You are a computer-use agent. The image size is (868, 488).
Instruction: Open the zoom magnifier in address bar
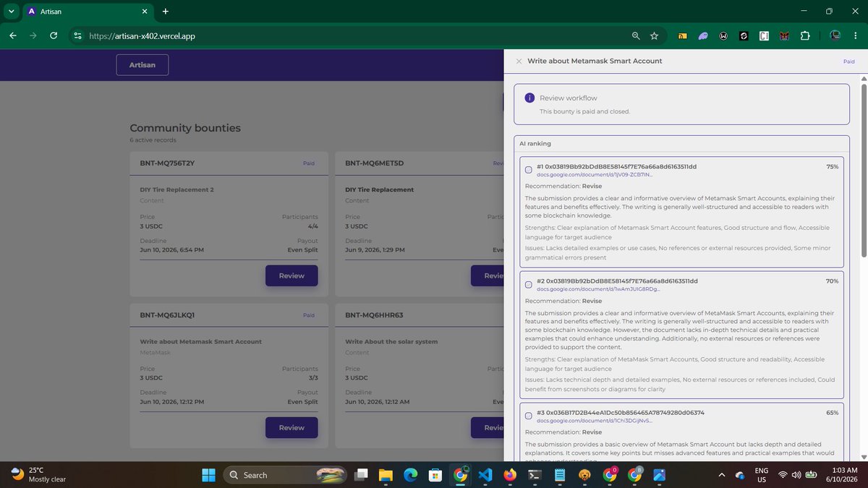pyautogui.click(x=636, y=35)
